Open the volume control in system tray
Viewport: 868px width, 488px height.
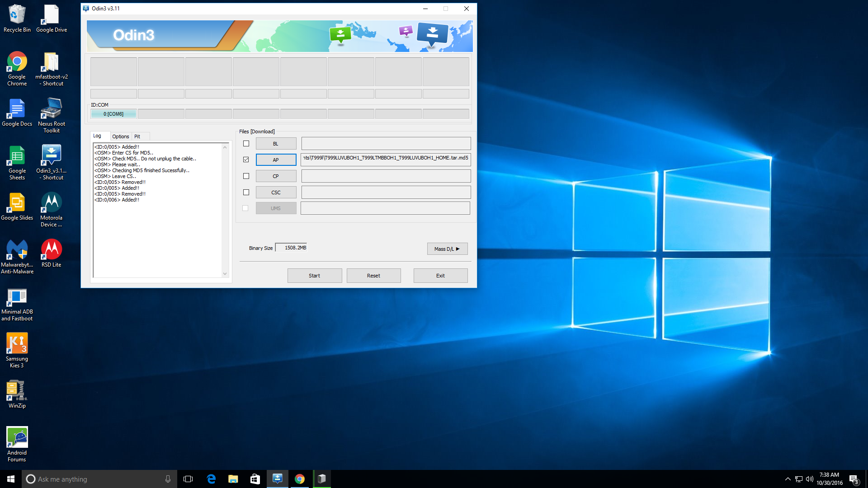(810, 479)
